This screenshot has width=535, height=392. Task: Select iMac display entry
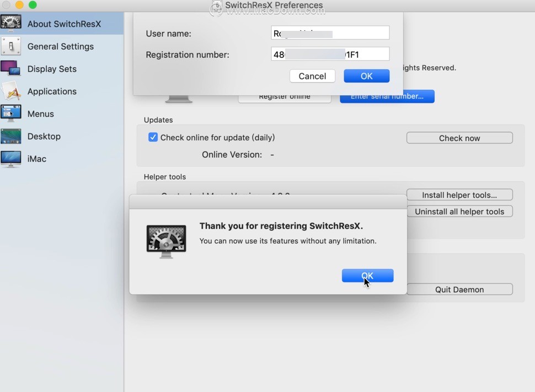coord(62,159)
